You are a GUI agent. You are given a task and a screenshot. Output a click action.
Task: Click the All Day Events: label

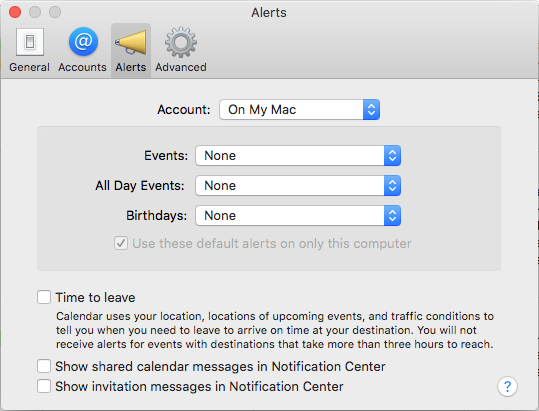tap(140, 186)
